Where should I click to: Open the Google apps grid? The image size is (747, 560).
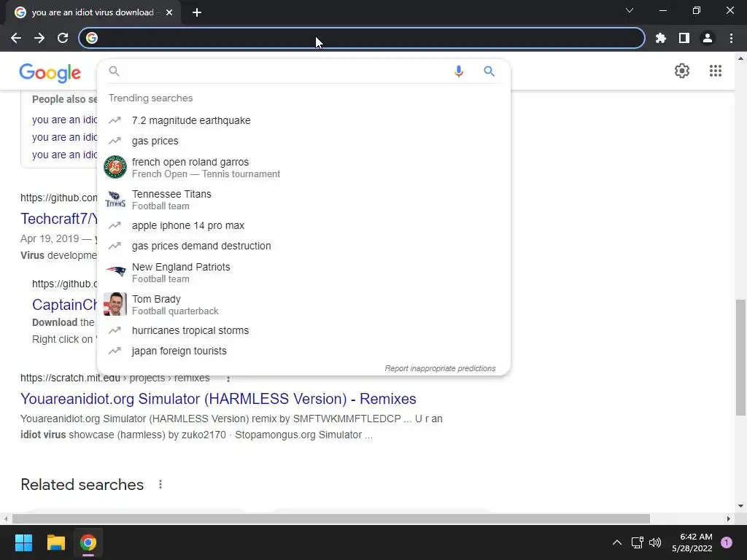715,71
